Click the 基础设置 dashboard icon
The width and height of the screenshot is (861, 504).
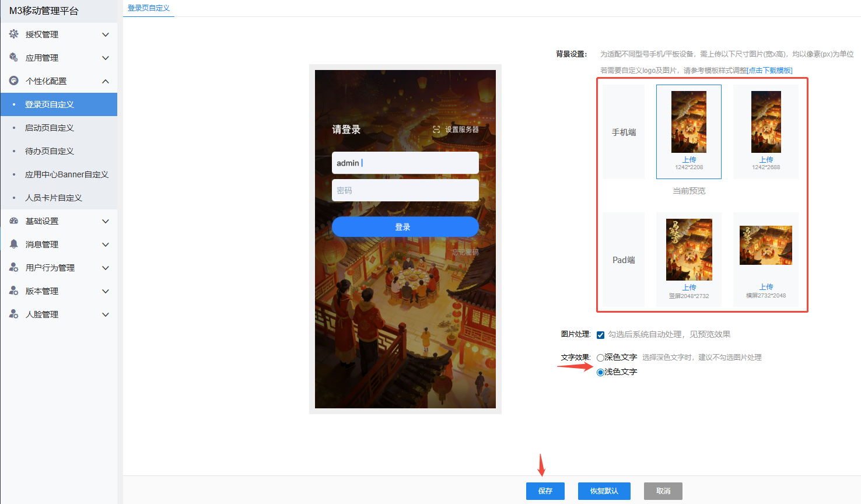click(14, 221)
